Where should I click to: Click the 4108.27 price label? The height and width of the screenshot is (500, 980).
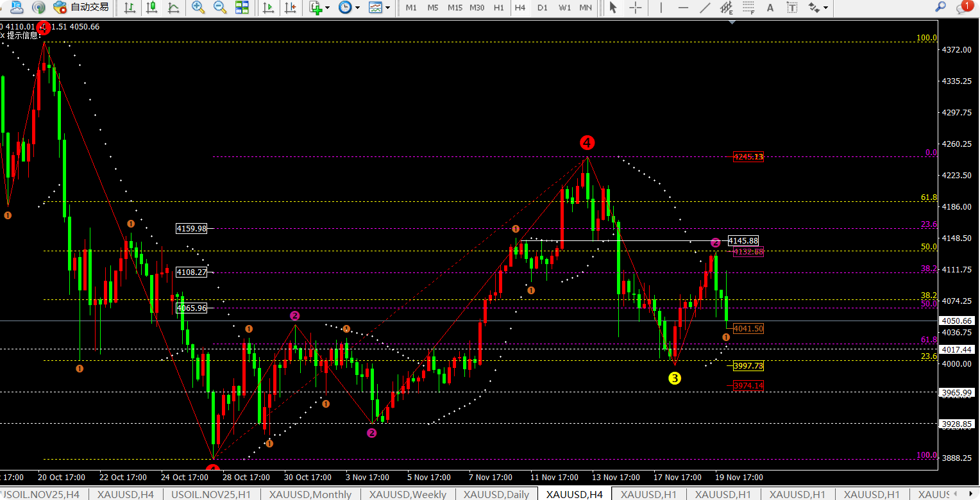(192, 272)
